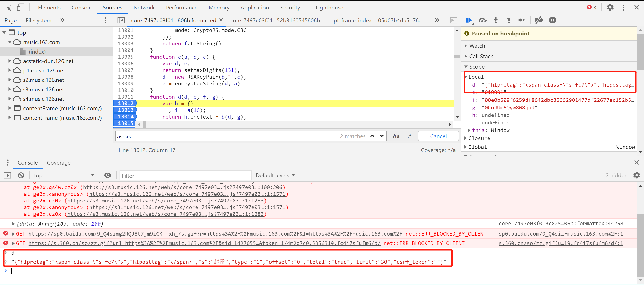Cancel the code search
Viewport: 644px width, 285px height.
point(438,136)
